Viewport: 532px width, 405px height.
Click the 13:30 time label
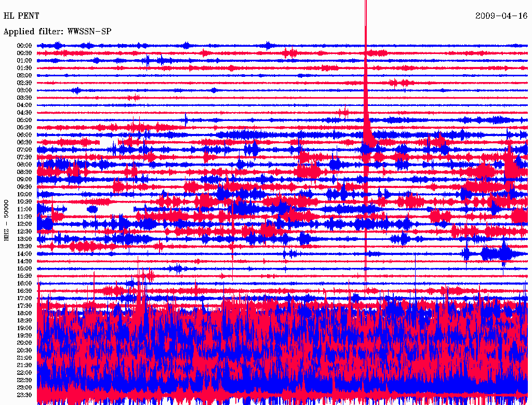[24, 246]
